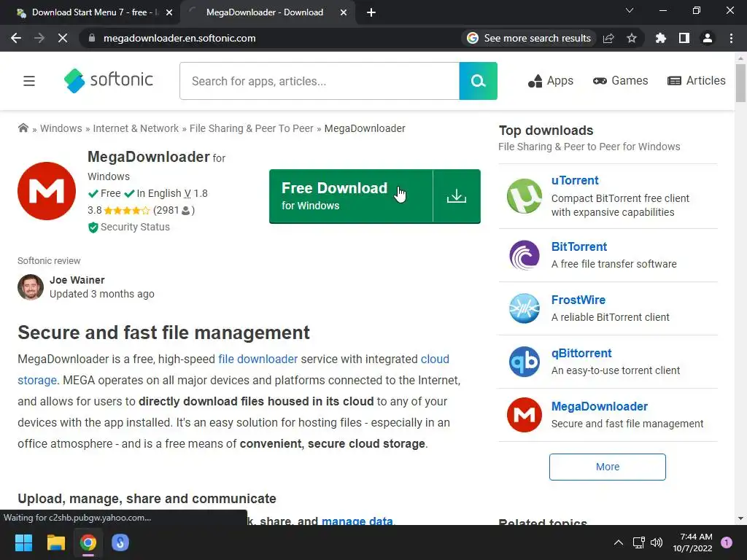747x560 pixels.
Task: Stop page loading with the X button
Action: pyautogui.click(x=63, y=38)
